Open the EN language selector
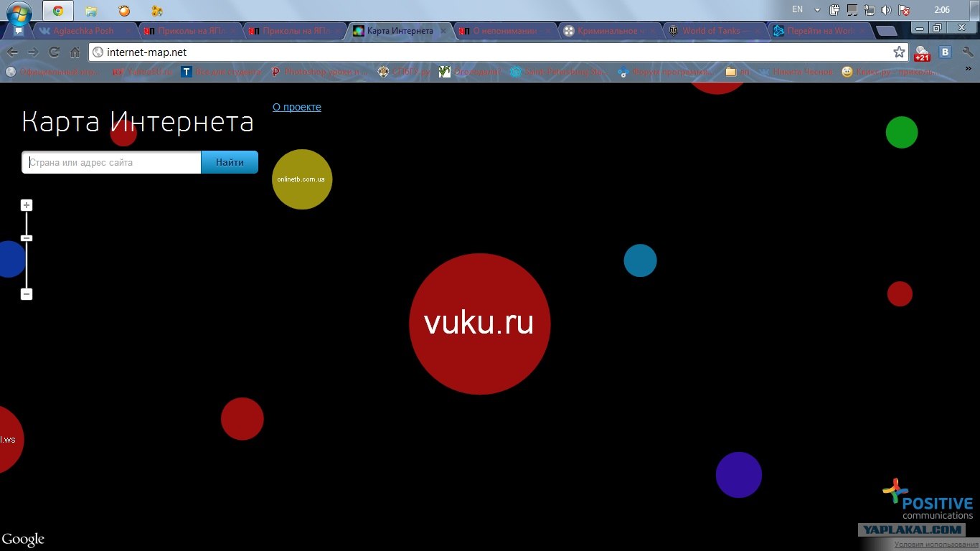Viewport: 980px width, 551px height. [797, 10]
